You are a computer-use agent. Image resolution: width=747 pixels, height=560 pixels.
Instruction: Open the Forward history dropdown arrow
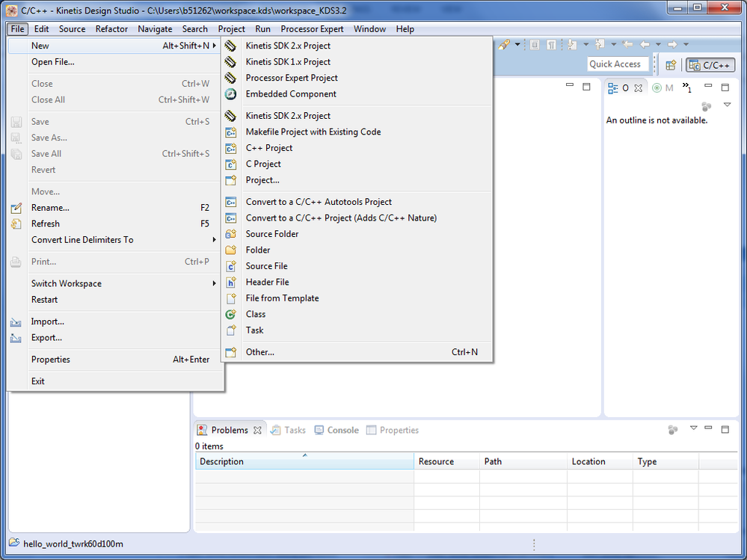point(686,45)
